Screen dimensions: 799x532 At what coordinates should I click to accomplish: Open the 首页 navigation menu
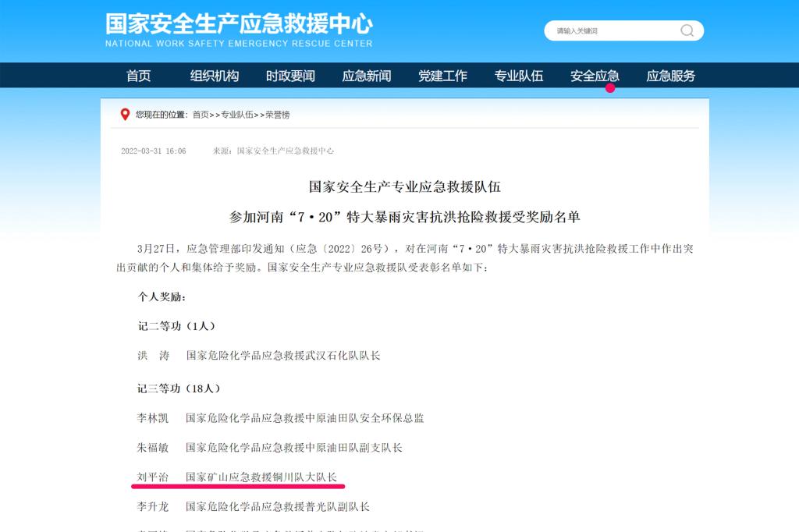[x=138, y=76]
